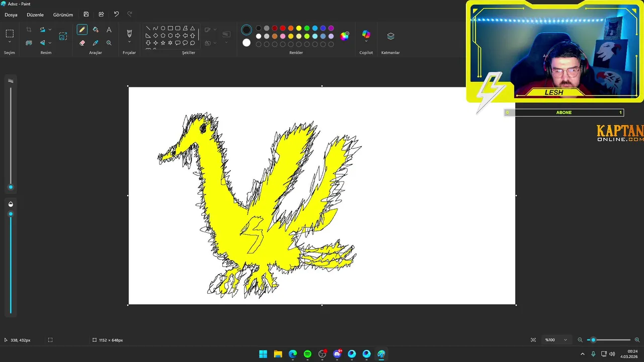This screenshot has height=362, width=644.
Task: Choose the Five-point star shape
Action: tap(163, 43)
